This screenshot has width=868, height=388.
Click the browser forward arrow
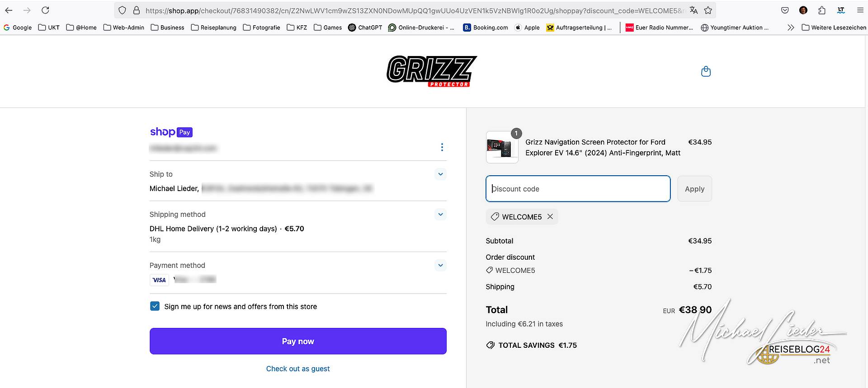tap(27, 10)
